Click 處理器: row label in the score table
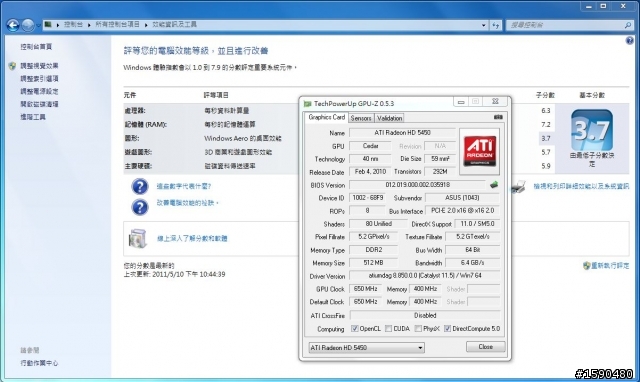 [x=135, y=111]
